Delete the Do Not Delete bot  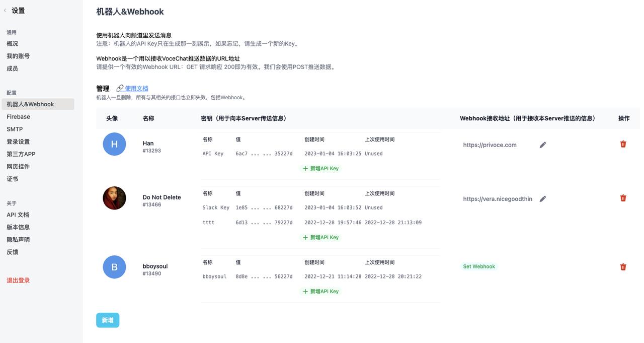coord(623,198)
